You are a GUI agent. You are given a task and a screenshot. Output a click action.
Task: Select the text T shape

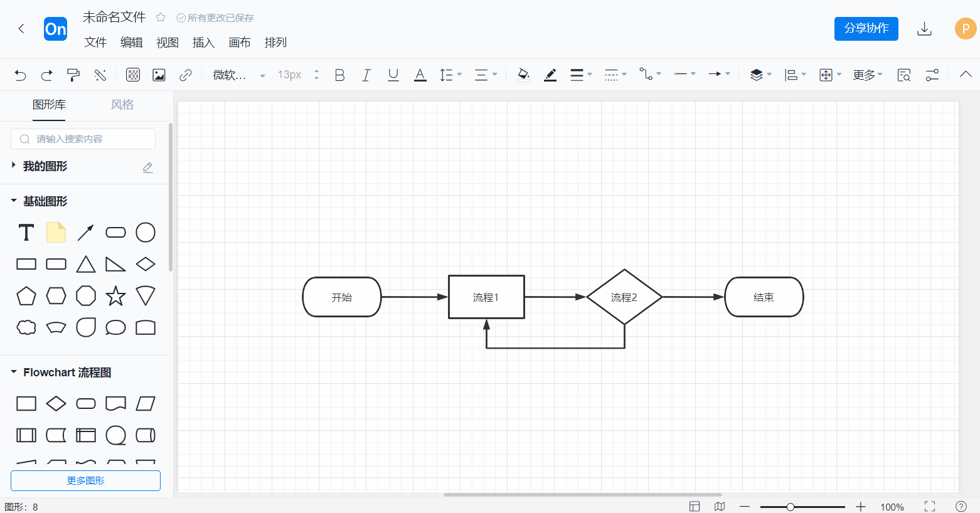point(26,233)
